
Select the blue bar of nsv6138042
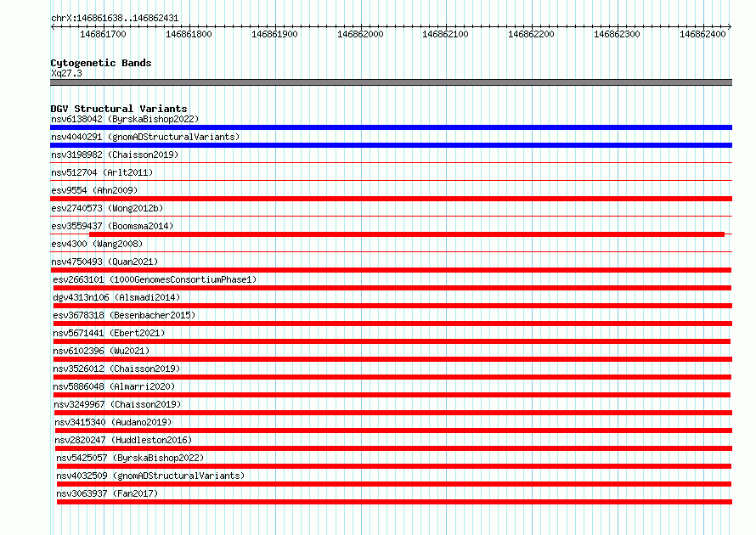point(391,127)
